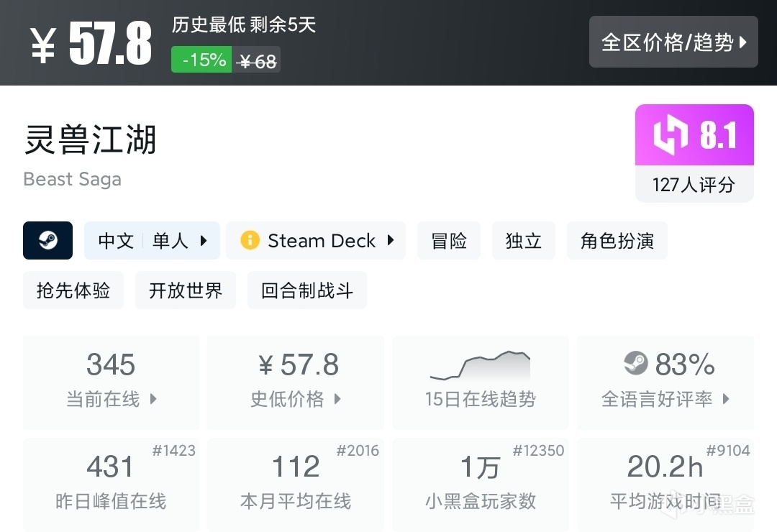Click the green -15% discount badge

pos(201,60)
